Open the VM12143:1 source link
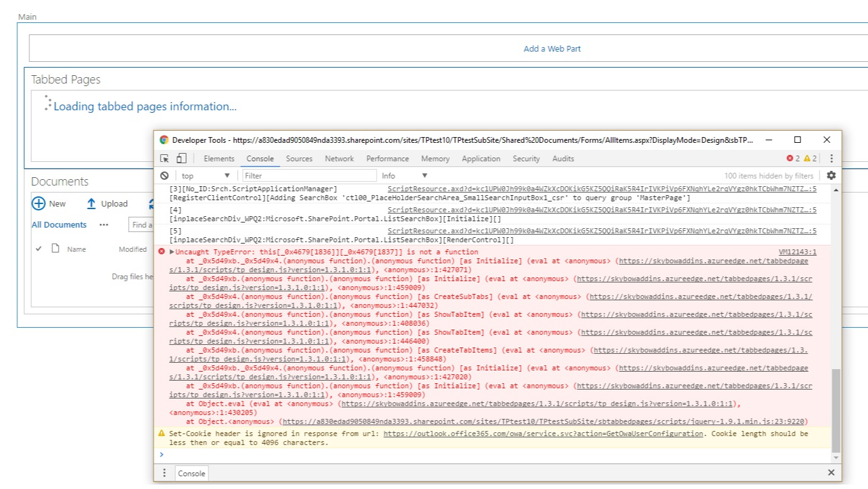Screen dimensions: 868x489 pyautogui.click(x=797, y=252)
